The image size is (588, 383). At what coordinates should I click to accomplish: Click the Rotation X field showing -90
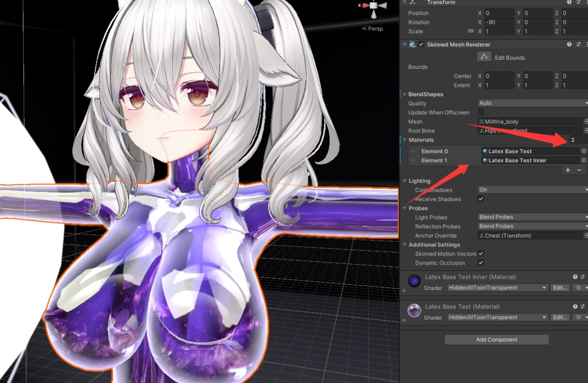tap(499, 22)
